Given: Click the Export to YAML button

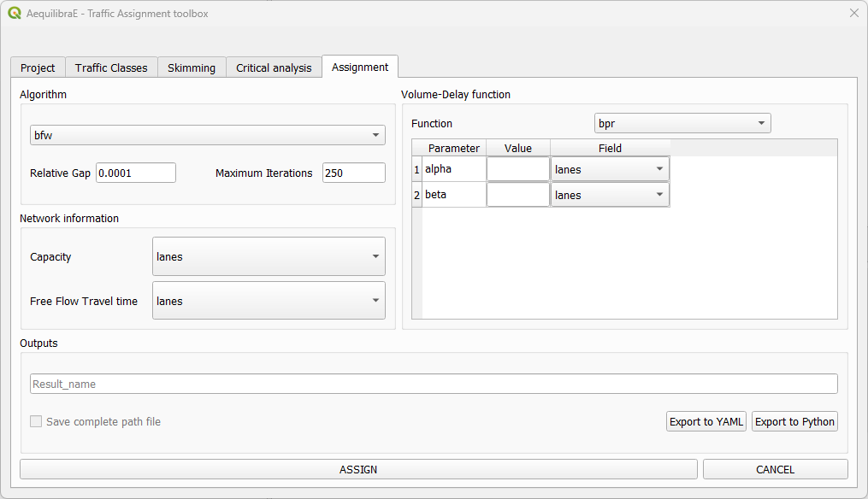Looking at the screenshot, I should (x=706, y=421).
